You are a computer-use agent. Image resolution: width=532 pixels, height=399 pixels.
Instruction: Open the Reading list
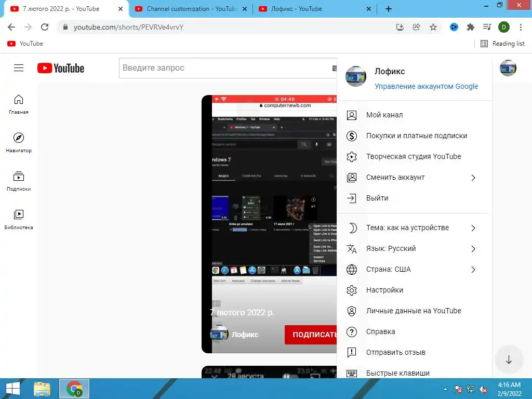click(x=502, y=44)
